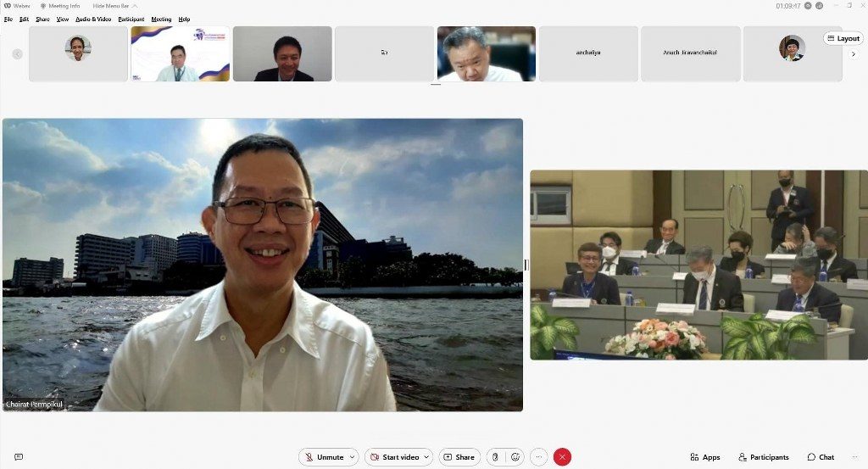This screenshot has height=469, width=868.
Task: Open more options ellipsis button
Action: click(538, 457)
